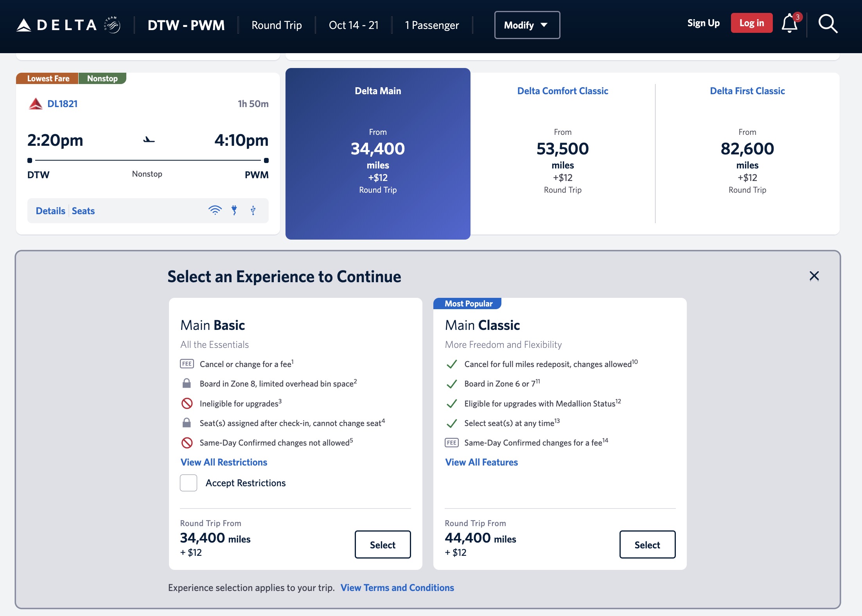Open View Terms and Conditions link
The width and height of the screenshot is (862, 616).
pyautogui.click(x=397, y=587)
